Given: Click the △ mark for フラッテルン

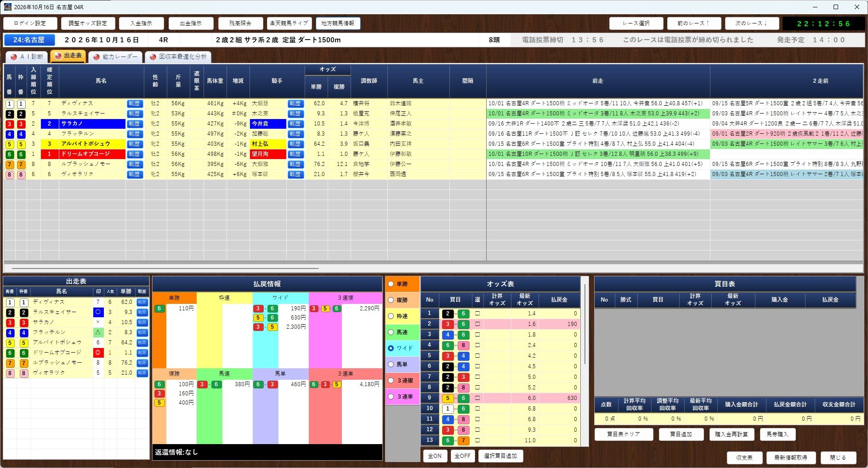Looking at the screenshot, I should (97, 332).
